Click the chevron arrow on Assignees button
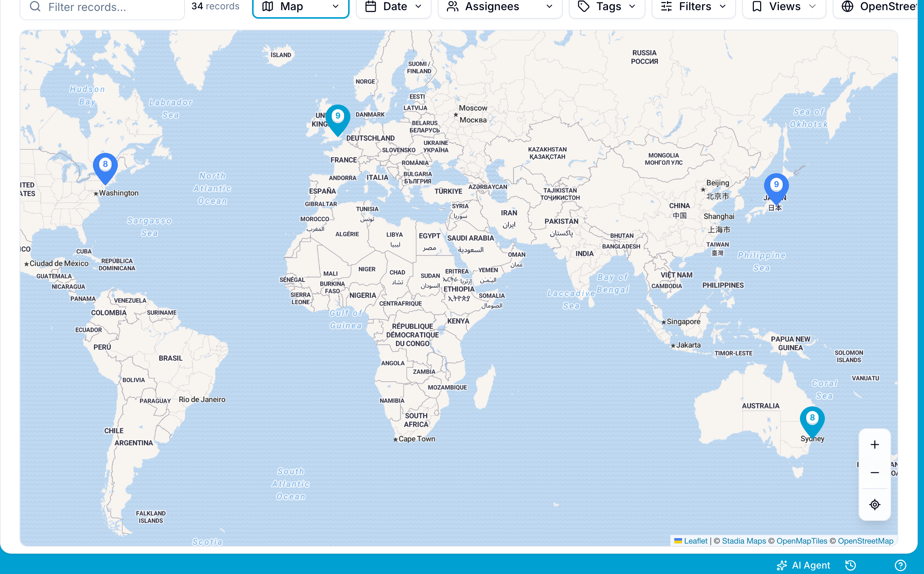This screenshot has height=574, width=924. coord(549,7)
